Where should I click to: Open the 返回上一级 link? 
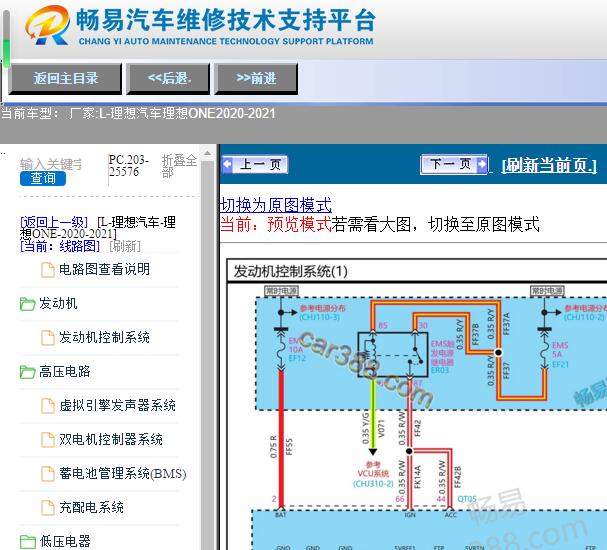click(x=54, y=222)
